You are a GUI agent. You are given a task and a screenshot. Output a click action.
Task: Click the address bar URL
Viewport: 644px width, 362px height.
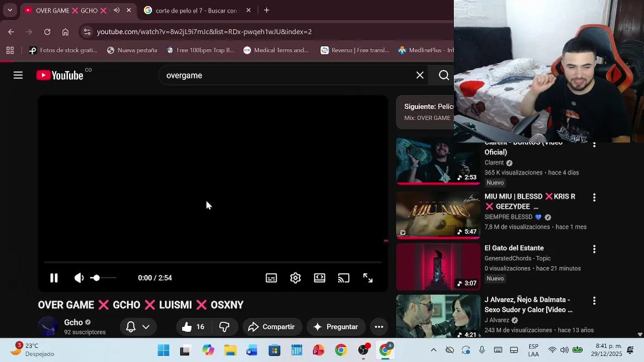click(204, 32)
